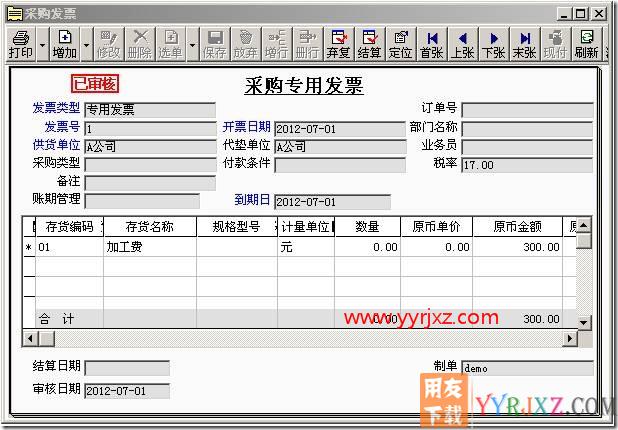The width and height of the screenshot is (618, 430).
Task: Click the 开票日期 field 2012-07-01
Action: pyautogui.click(x=340, y=129)
